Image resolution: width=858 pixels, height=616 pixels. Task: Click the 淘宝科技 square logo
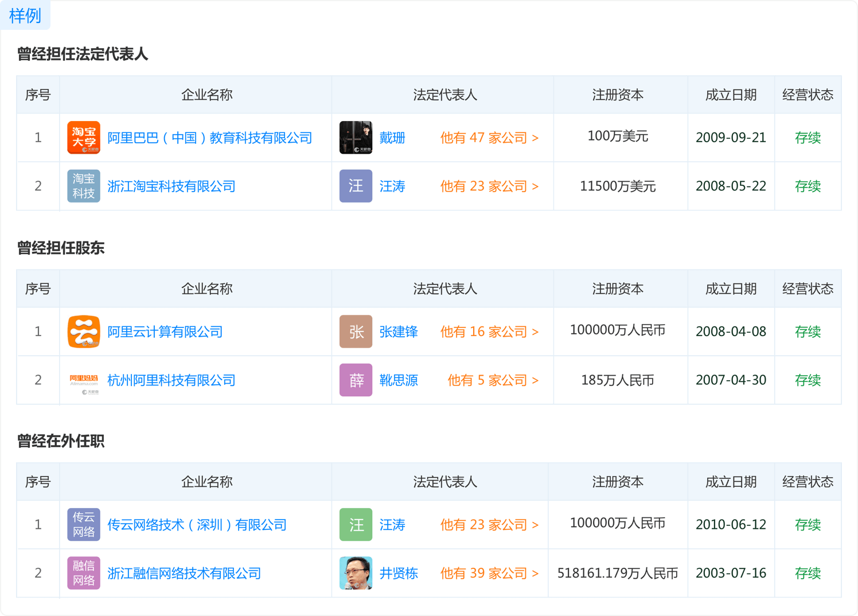click(83, 186)
